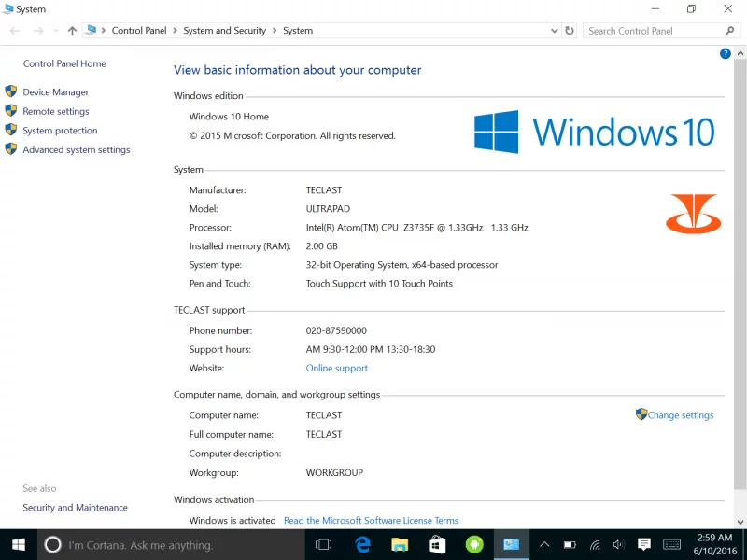This screenshot has height=560, width=747.
Task: Click the shield icon beside System protection
Action: coord(11,130)
